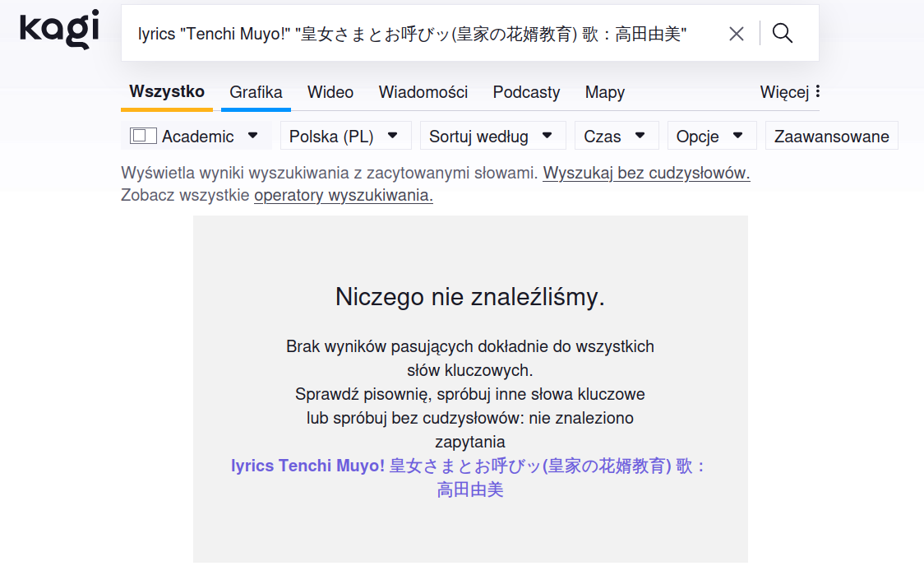Open the Wiadomości tab
Screen dimensions: 924x575
pyautogui.click(x=423, y=92)
